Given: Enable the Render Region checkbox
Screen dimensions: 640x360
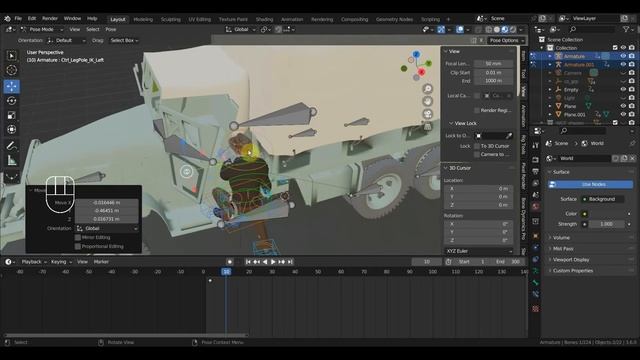Looking at the screenshot, I should (x=477, y=110).
